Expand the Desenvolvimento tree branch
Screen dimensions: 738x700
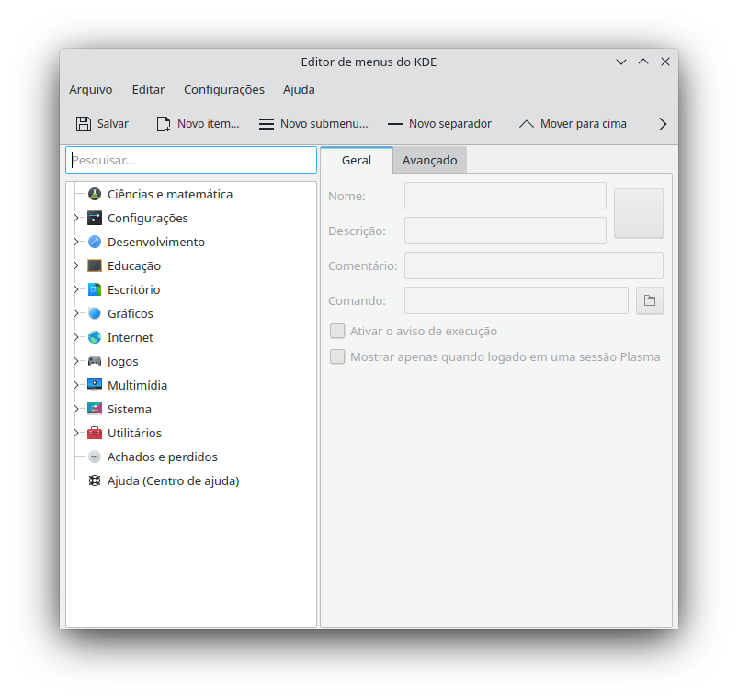tap(76, 242)
